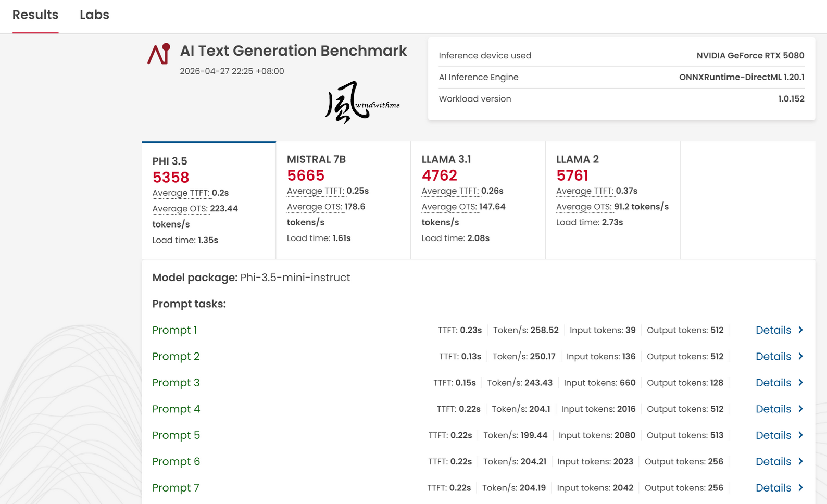Expand Prompt 6 details chevron arrow
The image size is (827, 504).
801,461
